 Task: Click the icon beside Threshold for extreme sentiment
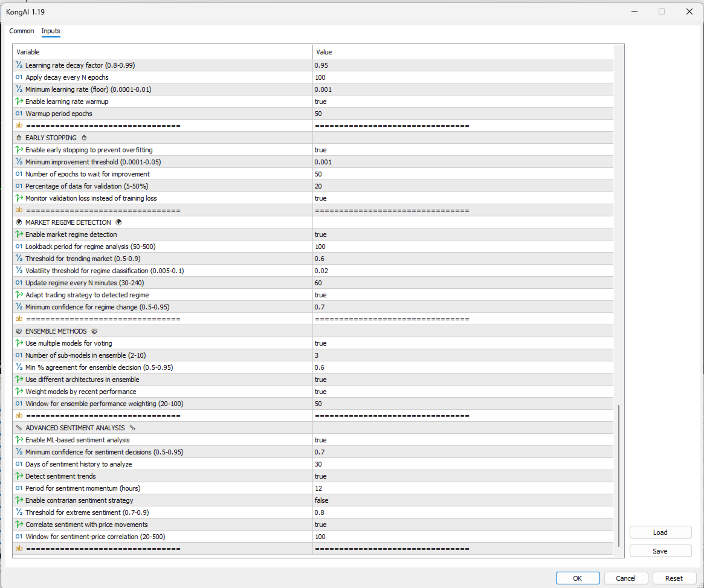pyautogui.click(x=19, y=512)
